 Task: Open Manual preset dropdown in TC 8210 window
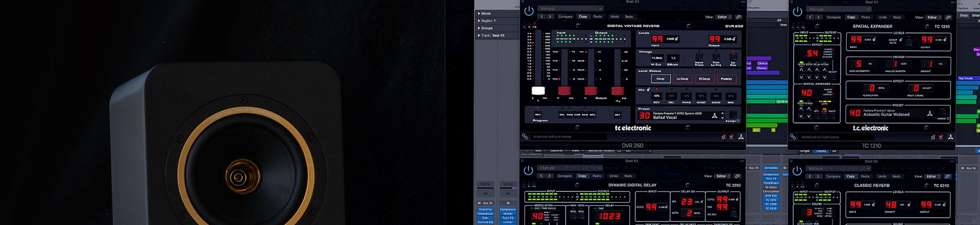pos(839,168)
